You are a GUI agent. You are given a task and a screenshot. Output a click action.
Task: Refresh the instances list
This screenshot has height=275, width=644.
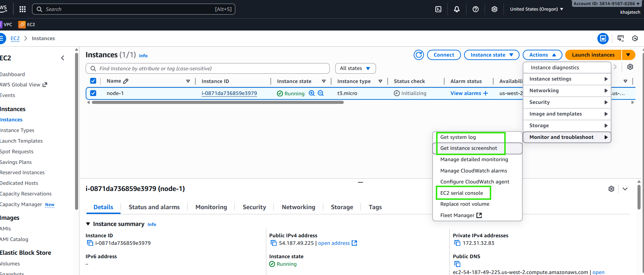[419, 55]
